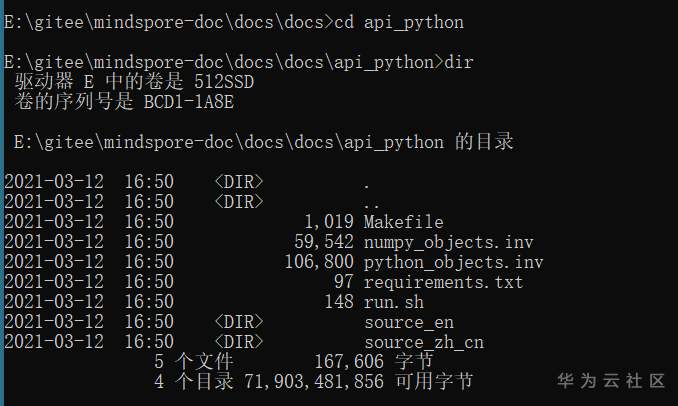Click the source_zh_cn directory name
This screenshot has height=406, width=678.
point(423,342)
